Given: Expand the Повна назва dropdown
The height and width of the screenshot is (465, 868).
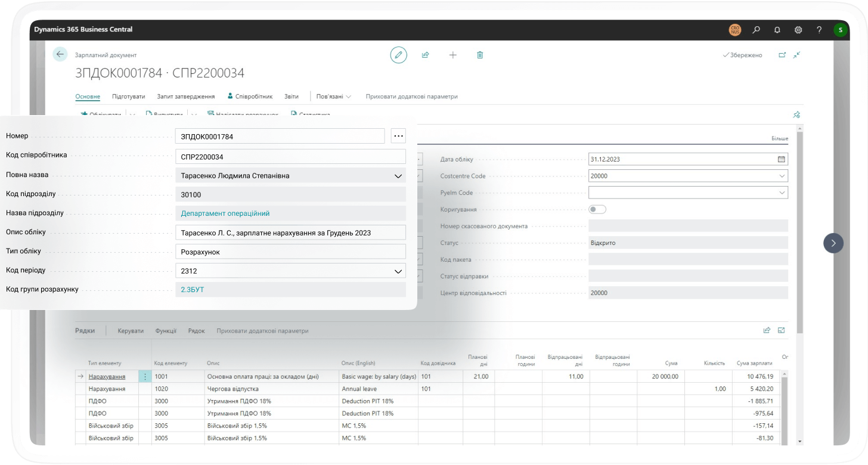Looking at the screenshot, I should point(398,176).
